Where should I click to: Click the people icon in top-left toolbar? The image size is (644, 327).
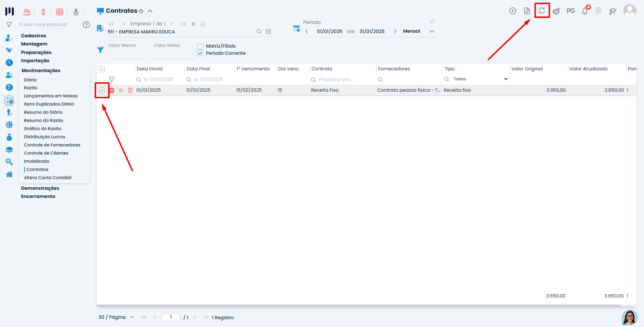pyautogui.click(x=27, y=12)
